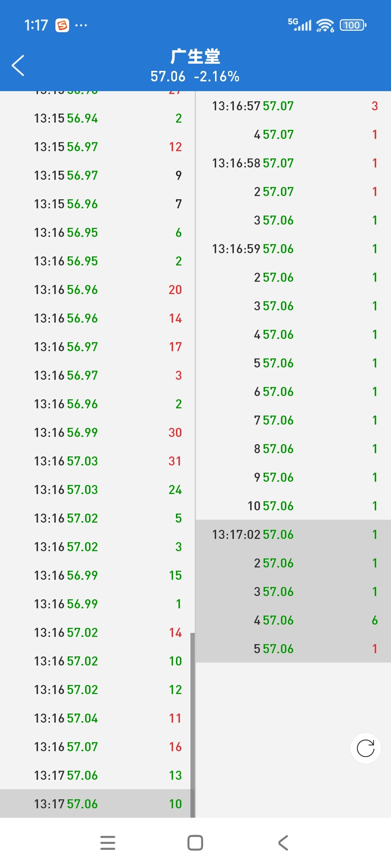The image size is (391, 868).
Task: Select the 13:16:57 57.07 row volume 3
Action: pos(294,106)
